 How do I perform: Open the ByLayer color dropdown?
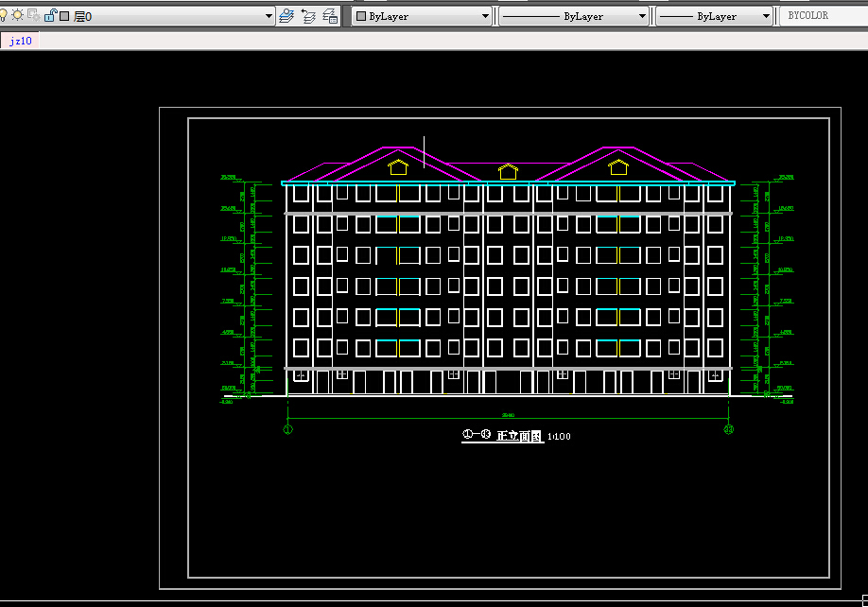tap(485, 16)
